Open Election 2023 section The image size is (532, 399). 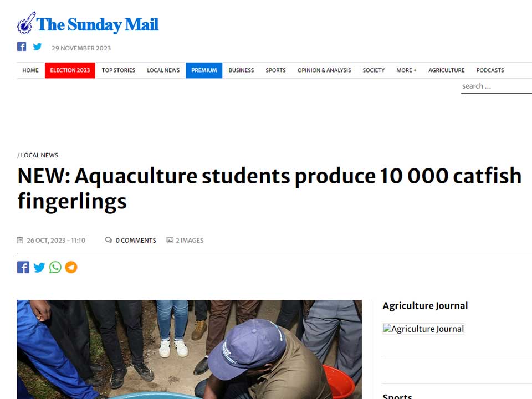(70, 70)
